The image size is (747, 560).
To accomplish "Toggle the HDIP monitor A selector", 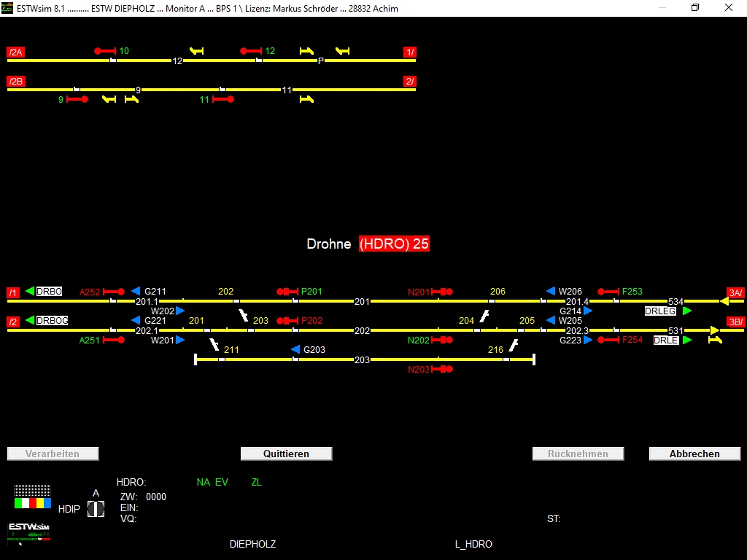I will pyautogui.click(x=96, y=509).
